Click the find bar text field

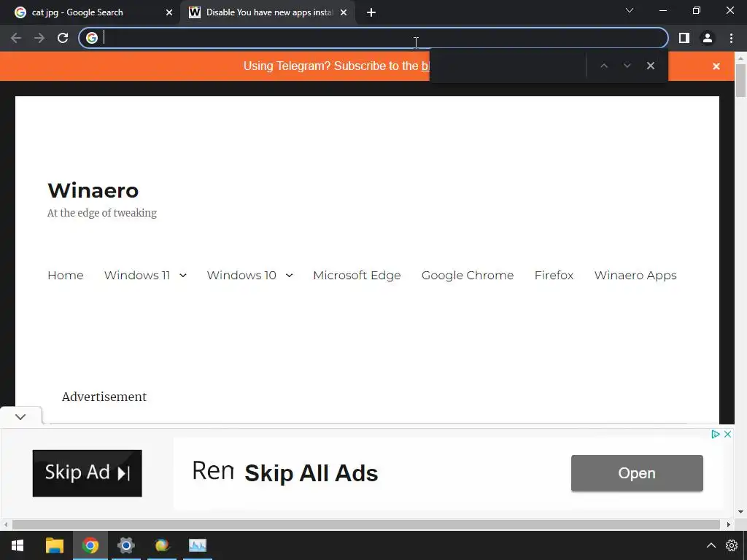click(508, 66)
